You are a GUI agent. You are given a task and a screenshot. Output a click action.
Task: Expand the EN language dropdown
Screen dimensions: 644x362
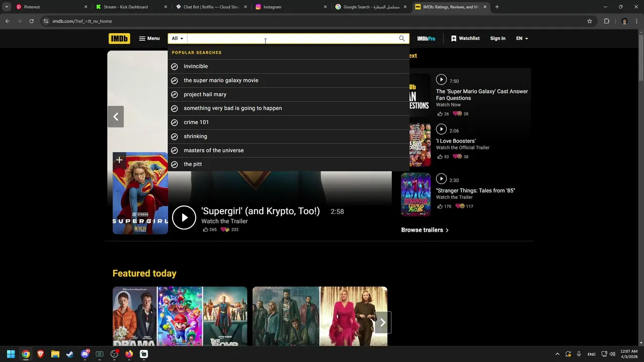[522, 38]
